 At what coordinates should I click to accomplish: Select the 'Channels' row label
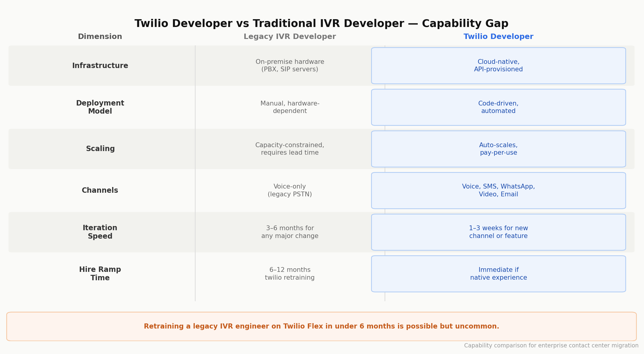[100, 191]
